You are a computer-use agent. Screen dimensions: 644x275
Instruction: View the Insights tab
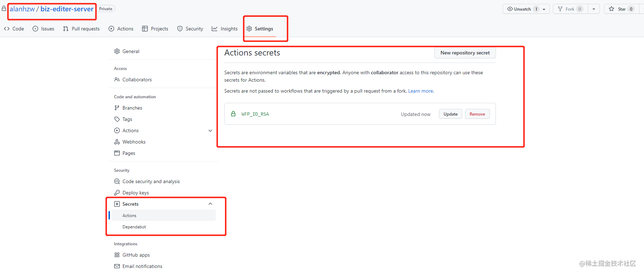coord(225,29)
